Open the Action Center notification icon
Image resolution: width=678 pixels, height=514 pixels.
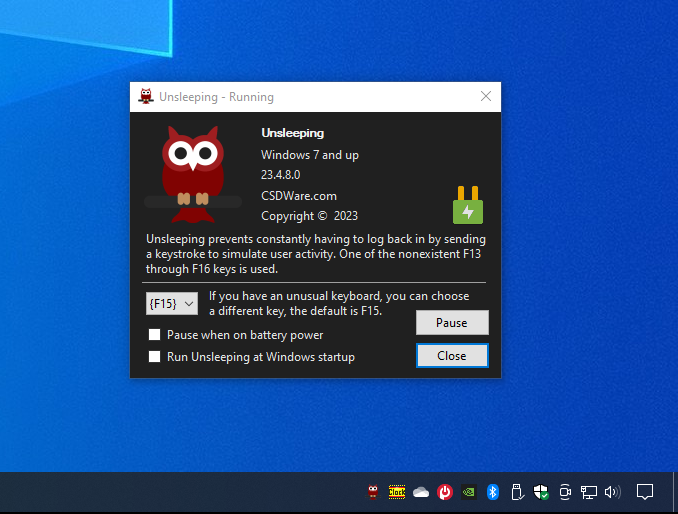[645, 492]
